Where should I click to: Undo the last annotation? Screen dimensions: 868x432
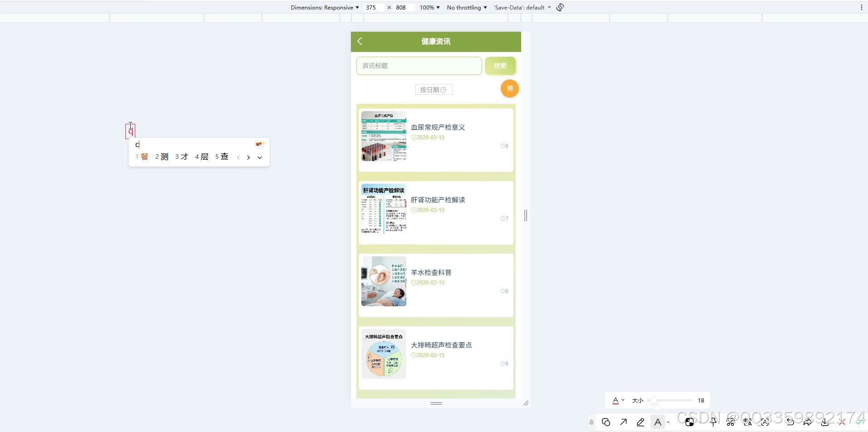[x=790, y=422]
